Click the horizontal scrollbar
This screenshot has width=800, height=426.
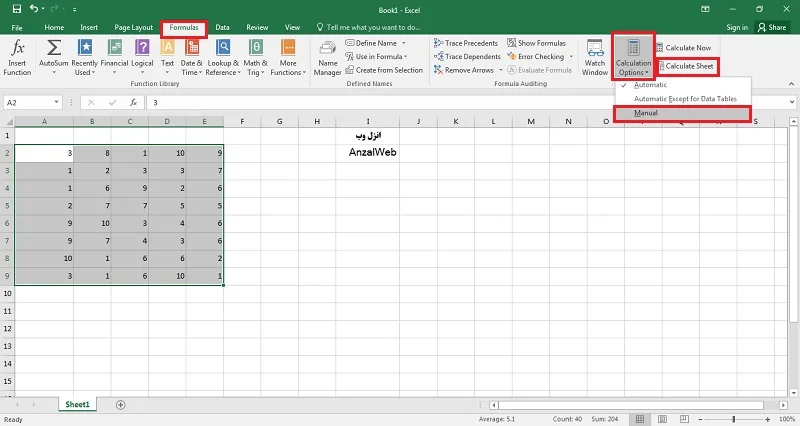(x=631, y=405)
